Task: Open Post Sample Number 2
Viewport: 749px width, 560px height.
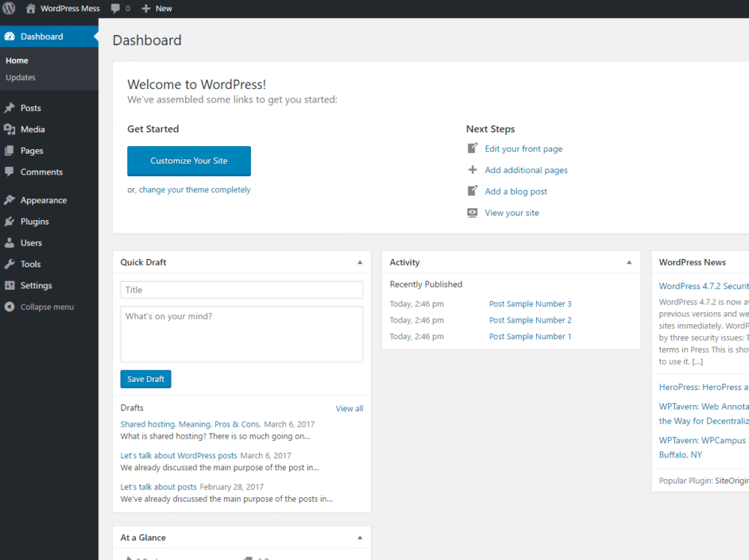Action: [x=530, y=320]
